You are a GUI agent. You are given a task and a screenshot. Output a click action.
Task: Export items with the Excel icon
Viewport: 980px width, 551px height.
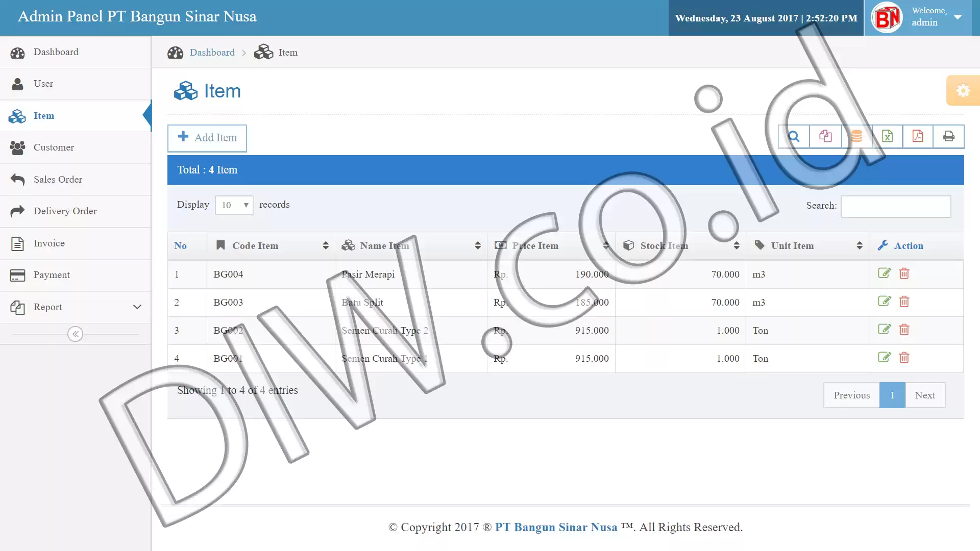pos(887,137)
